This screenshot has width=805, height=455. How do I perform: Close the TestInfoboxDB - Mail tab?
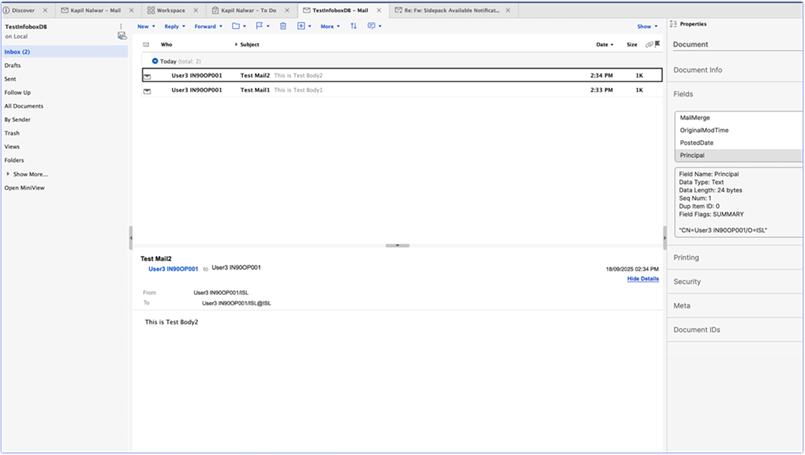(379, 10)
